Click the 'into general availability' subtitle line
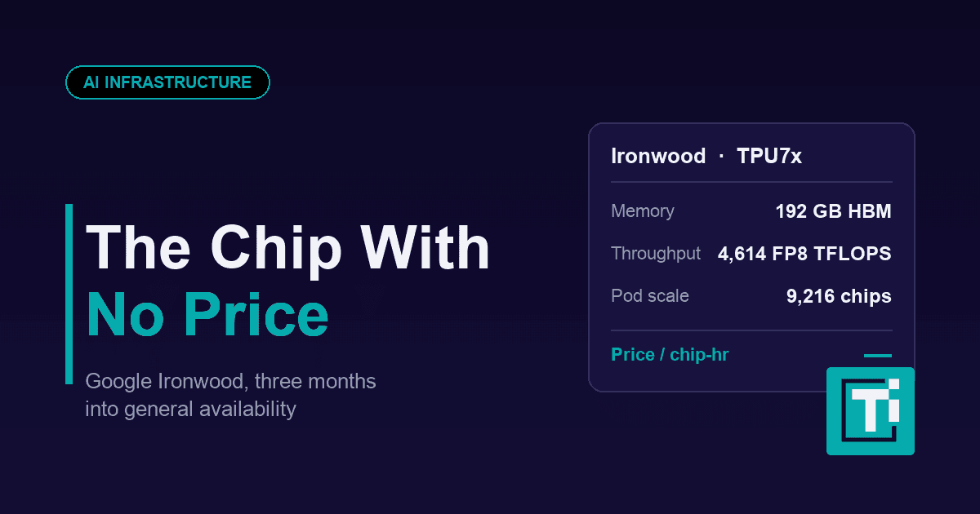This screenshot has width=980, height=514. tap(190, 410)
